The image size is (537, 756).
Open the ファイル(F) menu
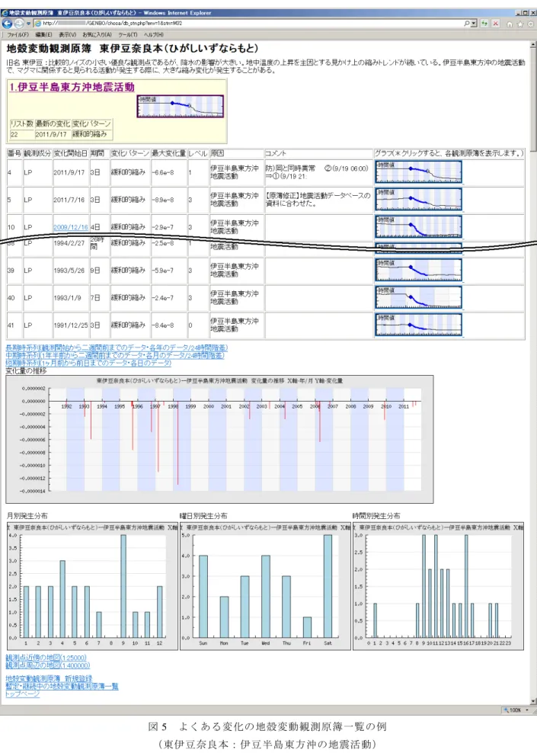(18, 35)
